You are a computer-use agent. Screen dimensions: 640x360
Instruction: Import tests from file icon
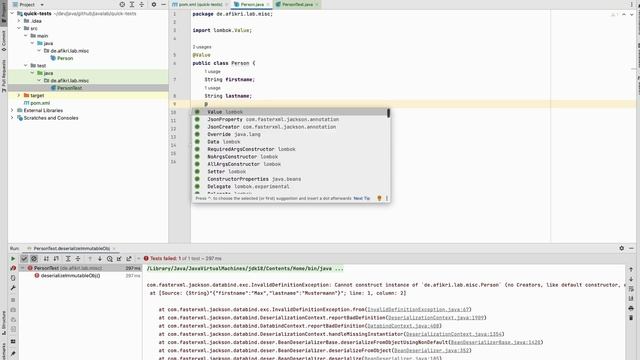pyautogui.click(x=119, y=259)
